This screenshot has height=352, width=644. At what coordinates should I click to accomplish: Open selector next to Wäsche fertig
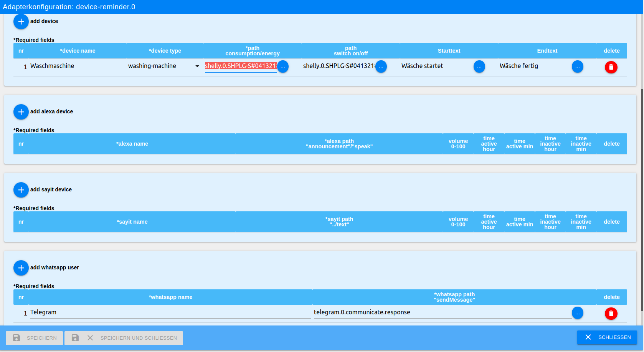tap(578, 66)
